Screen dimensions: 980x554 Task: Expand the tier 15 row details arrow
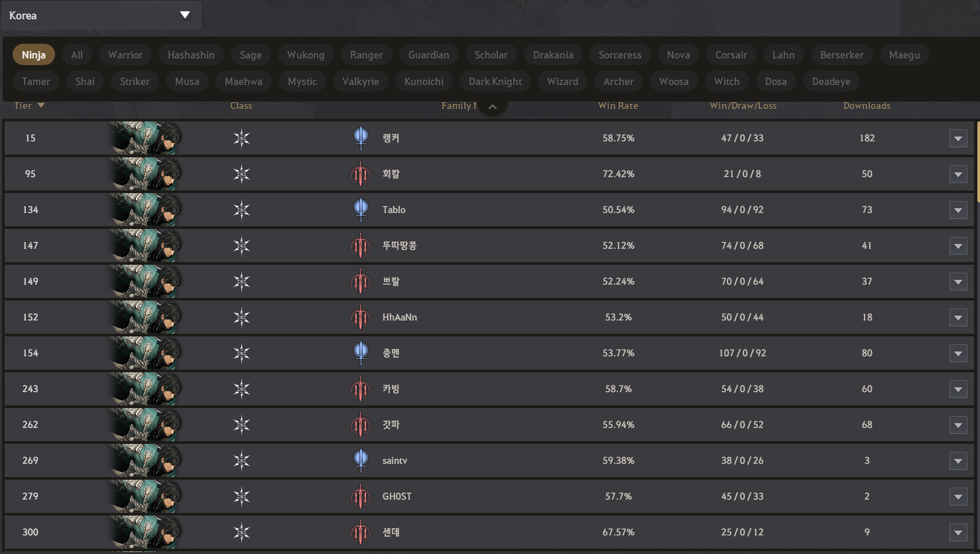[x=958, y=139]
